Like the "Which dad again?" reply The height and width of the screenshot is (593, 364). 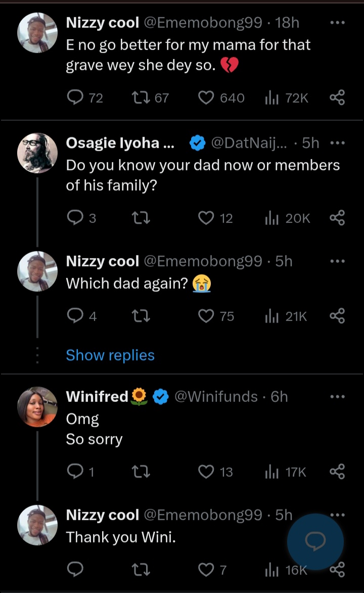pyautogui.click(x=206, y=316)
